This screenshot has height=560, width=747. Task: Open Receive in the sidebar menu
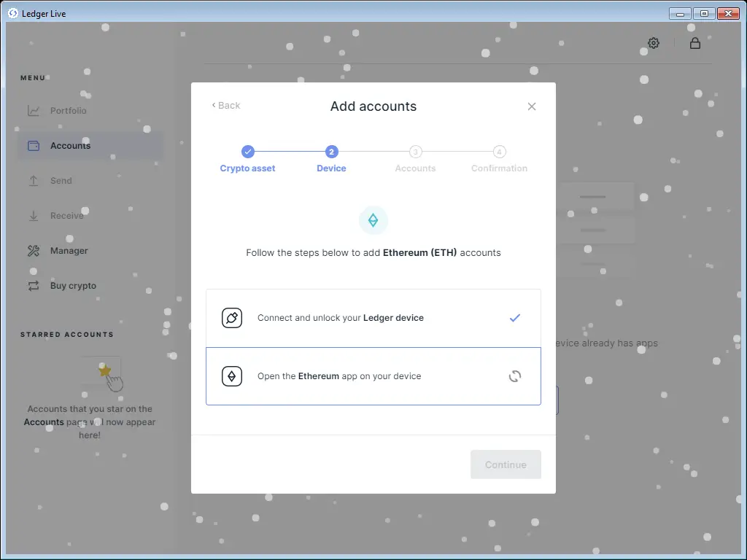click(x=90, y=216)
